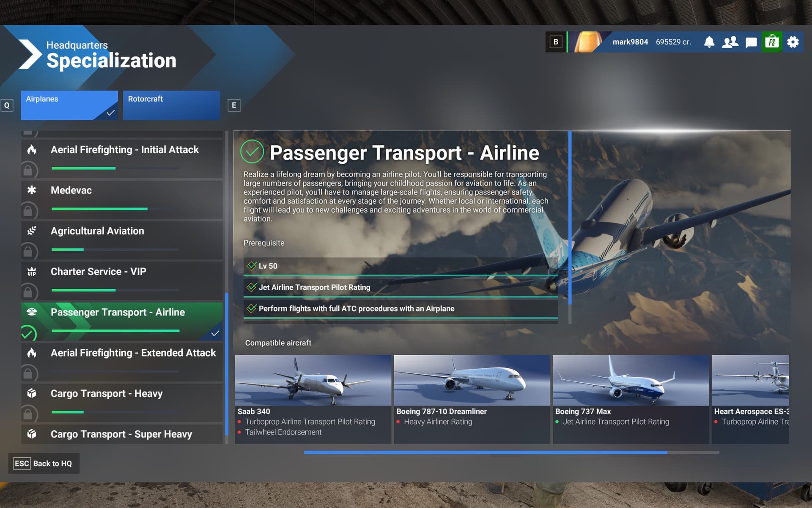Image resolution: width=812 pixels, height=508 pixels.
Task: Open the chat message icon
Action: [751, 42]
